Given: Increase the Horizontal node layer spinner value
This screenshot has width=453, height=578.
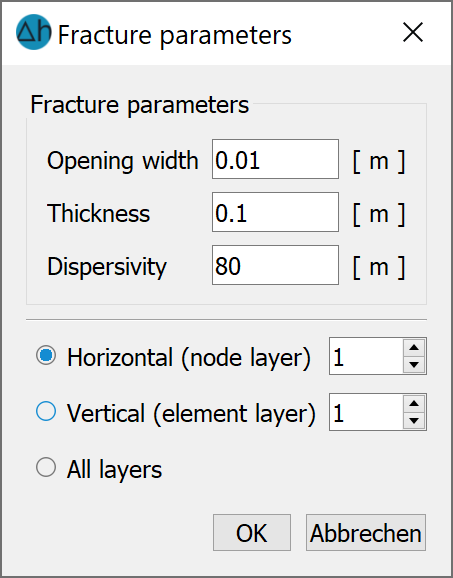Looking at the screenshot, I should pyautogui.click(x=414, y=347).
